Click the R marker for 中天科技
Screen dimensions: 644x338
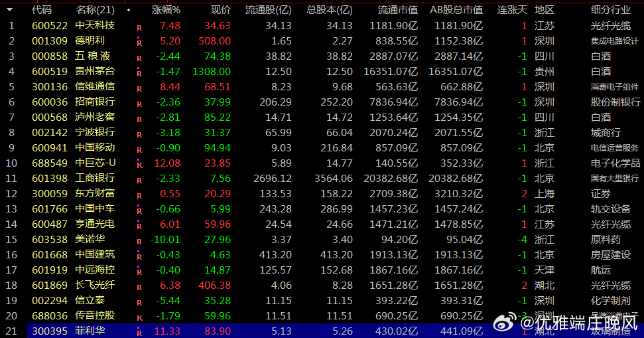pos(139,28)
